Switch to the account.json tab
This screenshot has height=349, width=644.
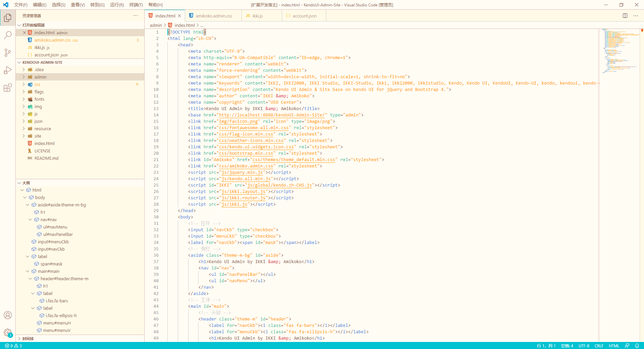pyautogui.click(x=304, y=16)
